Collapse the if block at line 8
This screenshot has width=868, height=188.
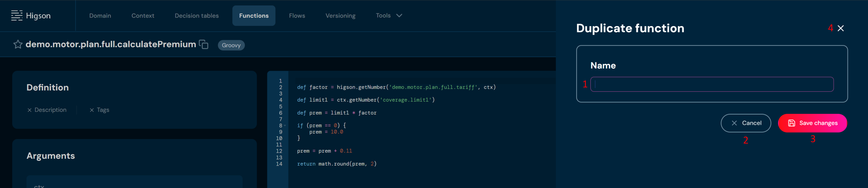pyautogui.click(x=285, y=126)
